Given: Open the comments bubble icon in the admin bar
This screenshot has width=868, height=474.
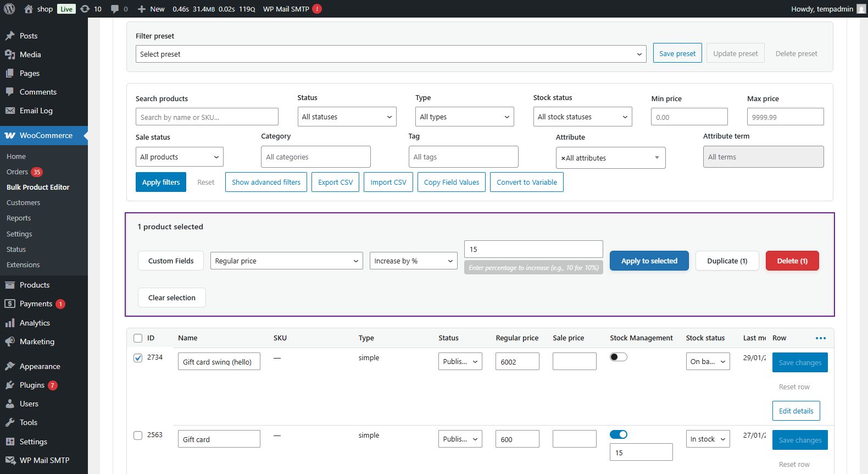Looking at the screenshot, I should (114, 9).
